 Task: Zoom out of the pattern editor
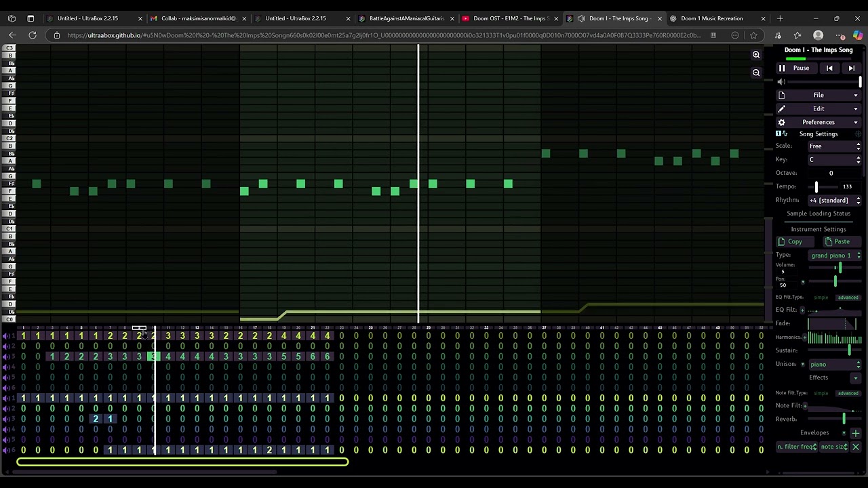756,73
